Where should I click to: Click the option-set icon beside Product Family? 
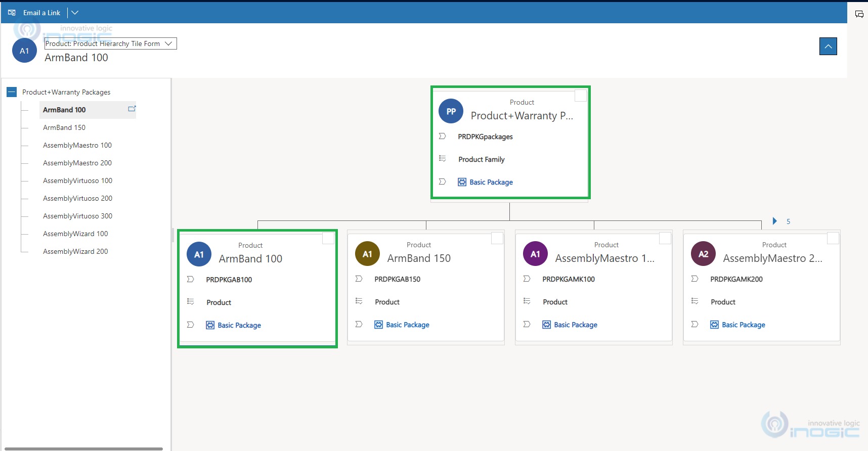(443, 159)
